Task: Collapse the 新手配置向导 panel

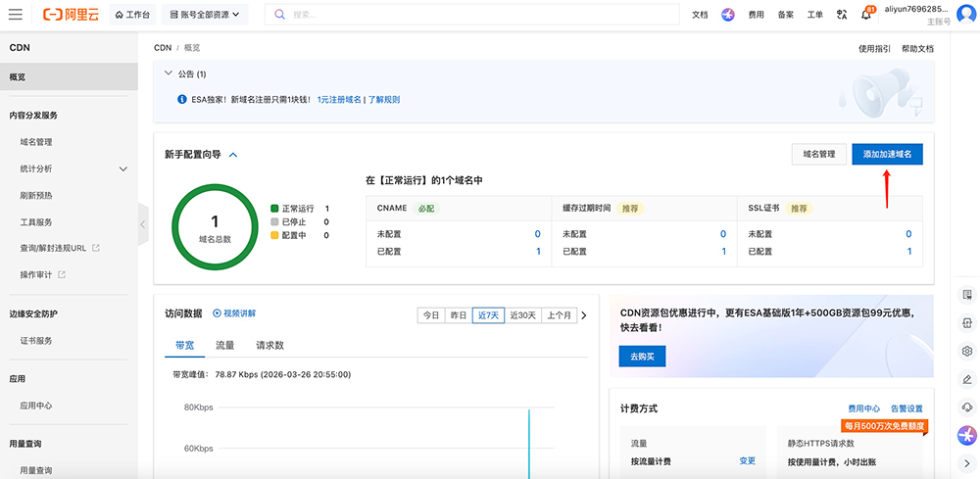Action: pyautogui.click(x=233, y=155)
